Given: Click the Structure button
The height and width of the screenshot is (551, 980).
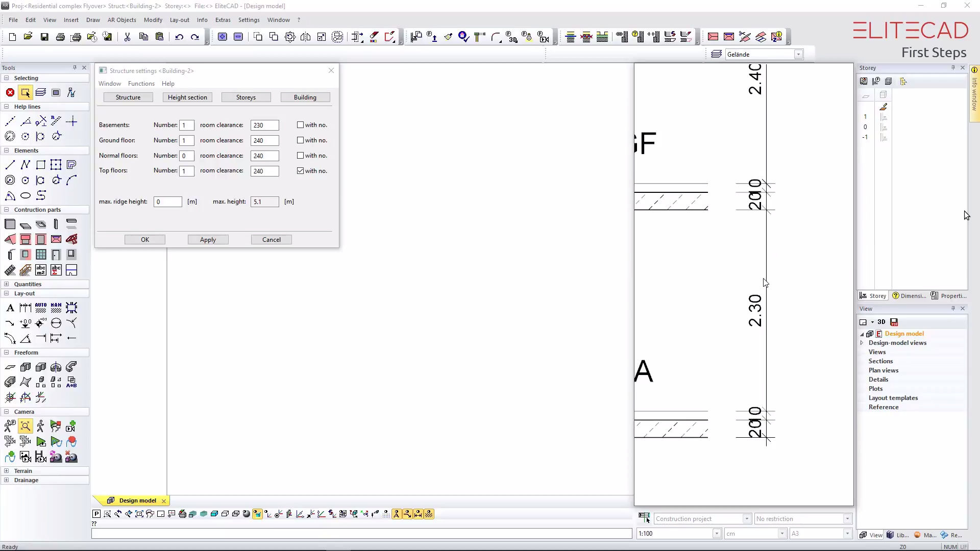Looking at the screenshot, I should (128, 97).
